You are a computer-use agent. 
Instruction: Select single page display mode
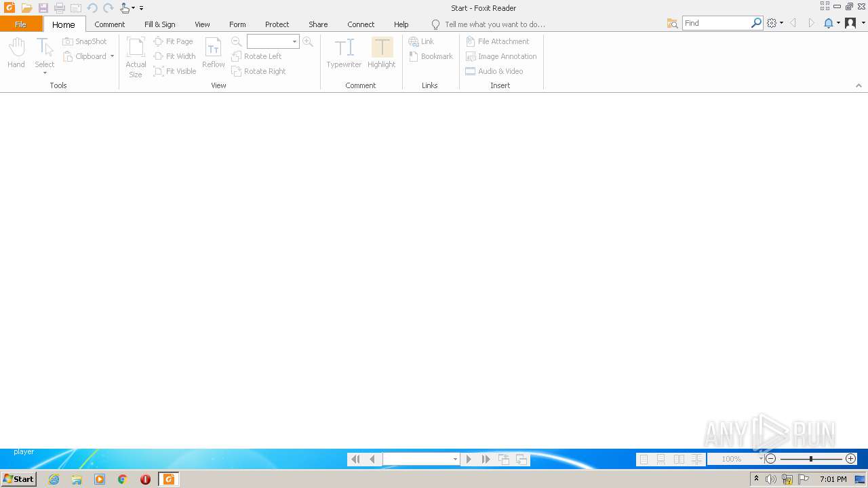644,460
